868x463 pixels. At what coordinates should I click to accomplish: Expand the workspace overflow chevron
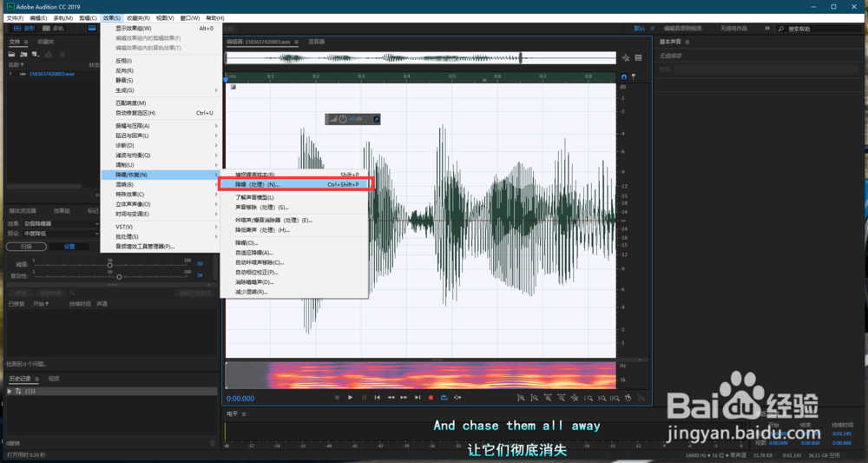click(767, 29)
